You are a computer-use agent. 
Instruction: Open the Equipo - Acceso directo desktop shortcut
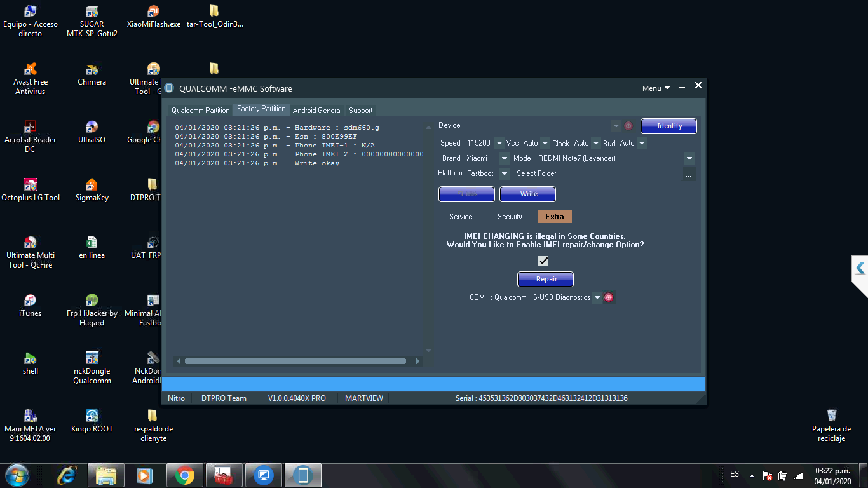(31, 21)
